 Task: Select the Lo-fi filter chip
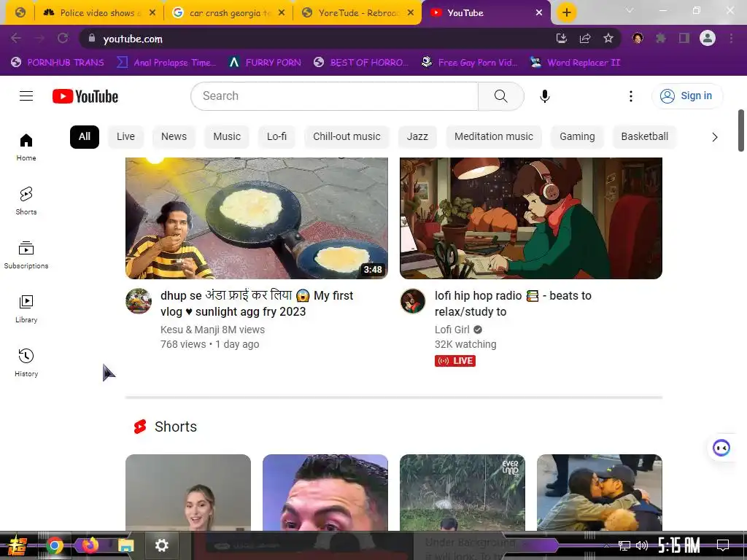coord(276,136)
